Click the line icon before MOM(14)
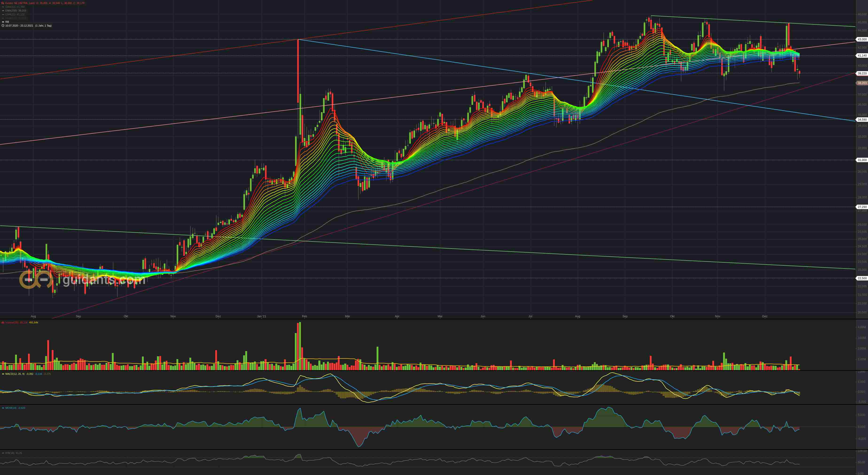 [x=3, y=408]
